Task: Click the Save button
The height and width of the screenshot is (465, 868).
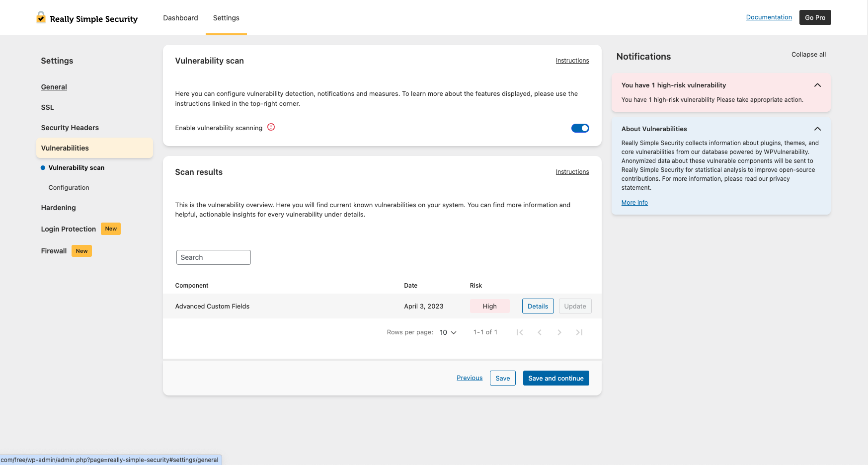Action: (x=502, y=378)
